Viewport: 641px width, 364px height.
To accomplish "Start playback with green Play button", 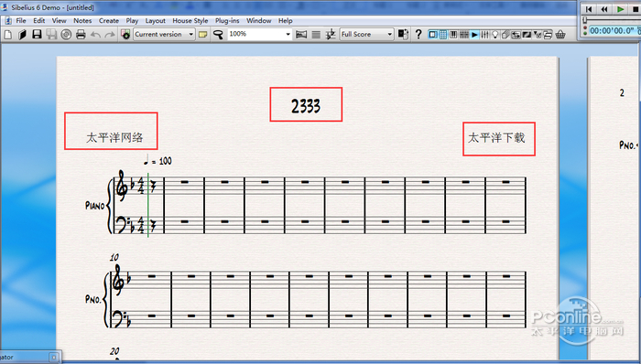I will point(620,9).
